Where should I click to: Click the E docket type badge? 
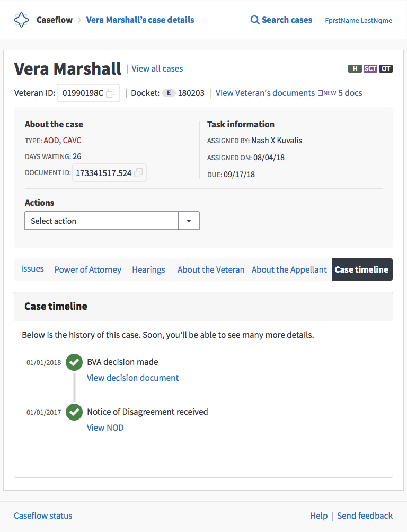(x=169, y=93)
